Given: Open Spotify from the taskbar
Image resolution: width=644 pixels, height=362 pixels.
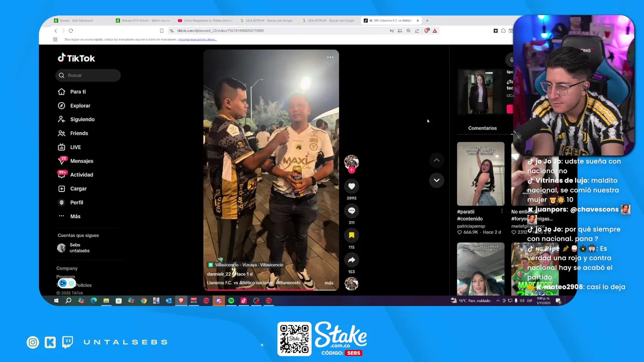Looking at the screenshot, I should click(231, 301).
